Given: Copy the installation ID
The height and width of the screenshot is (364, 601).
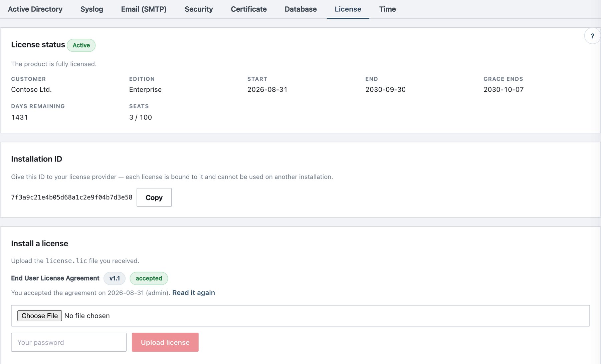Looking at the screenshot, I should tap(154, 198).
